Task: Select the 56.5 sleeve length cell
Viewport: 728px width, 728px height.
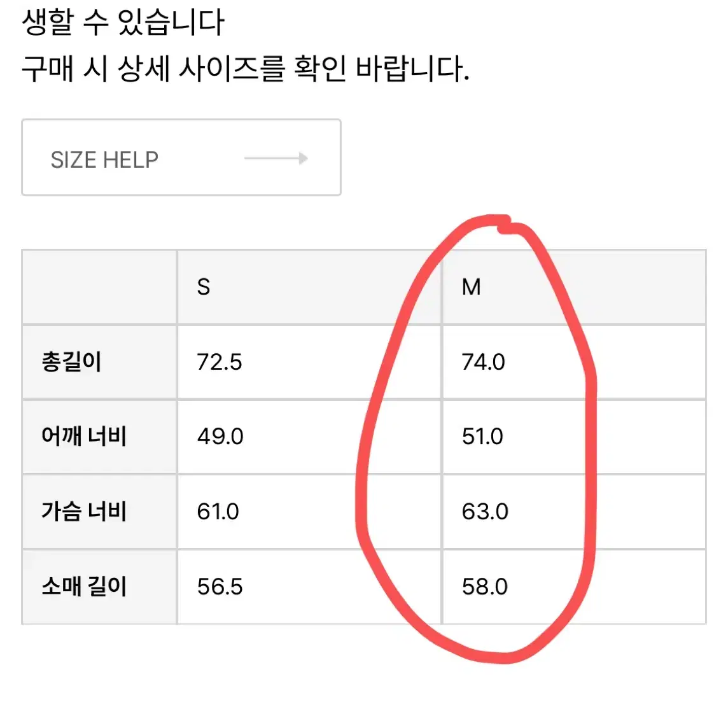Action: pos(309,586)
